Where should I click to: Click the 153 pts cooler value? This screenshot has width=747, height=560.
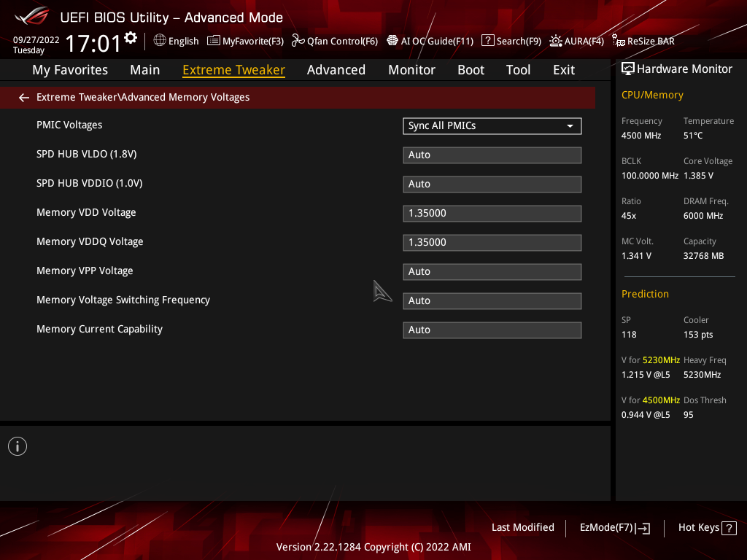[x=698, y=334]
